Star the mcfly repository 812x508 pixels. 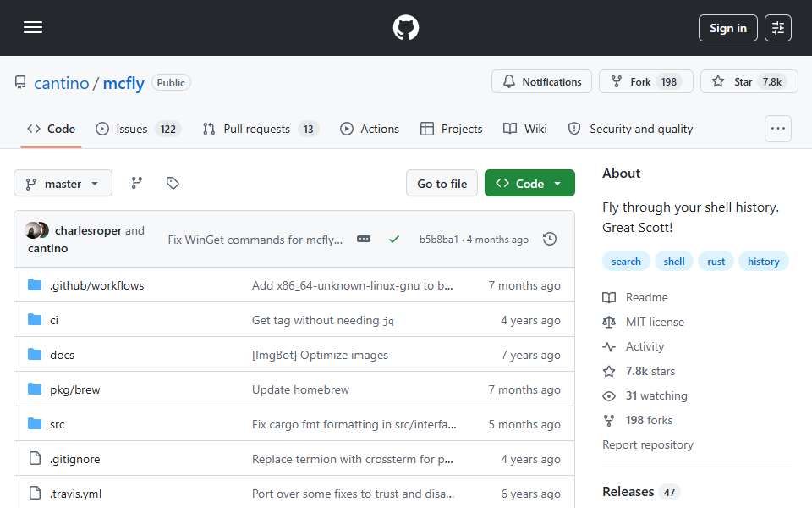click(x=749, y=81)
